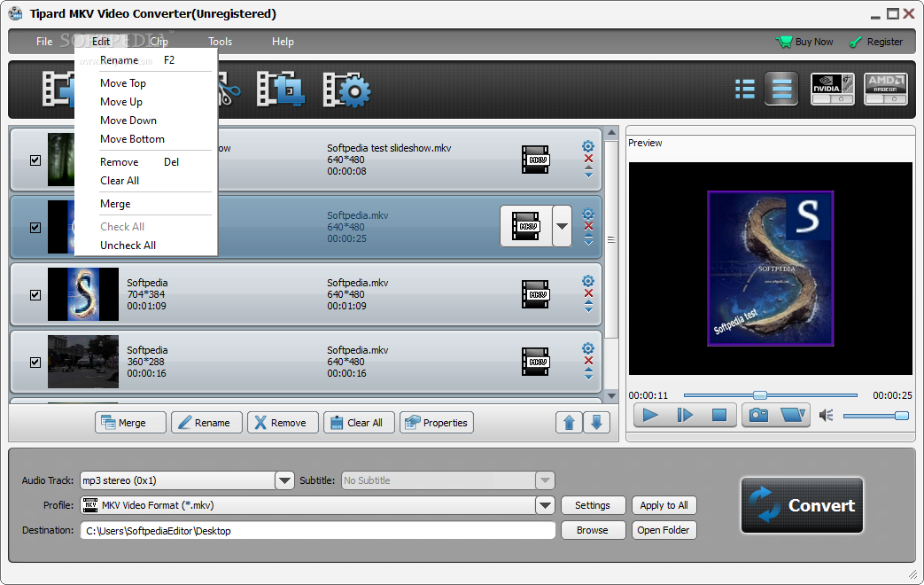Click Open Folder button
The height and width of the screenshot is (585, 924).
click(664, 530)
